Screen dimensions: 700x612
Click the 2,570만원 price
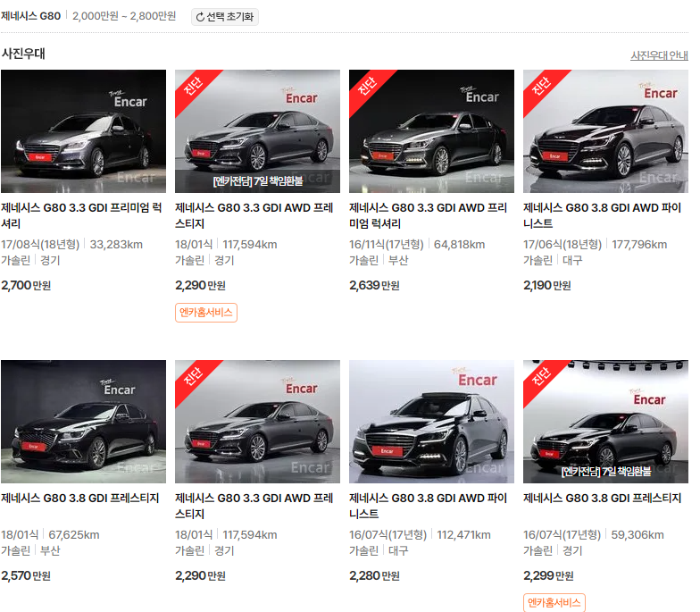(x=26, y=575)
